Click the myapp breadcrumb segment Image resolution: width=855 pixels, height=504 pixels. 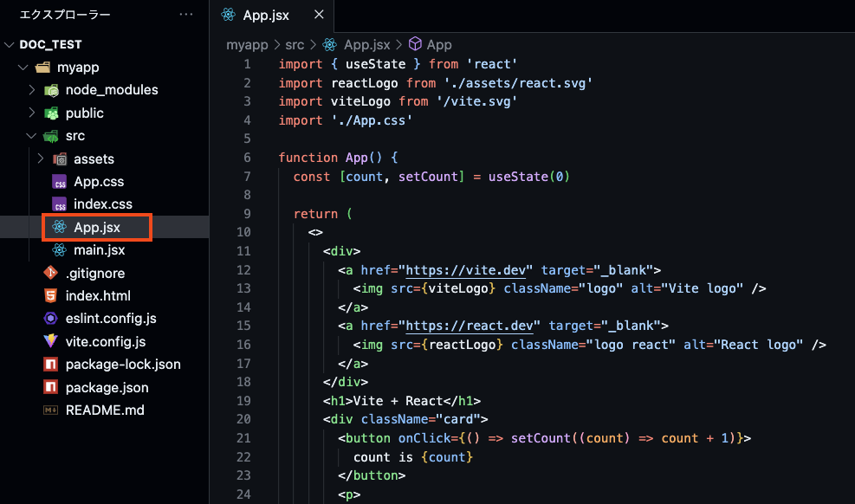247,44
